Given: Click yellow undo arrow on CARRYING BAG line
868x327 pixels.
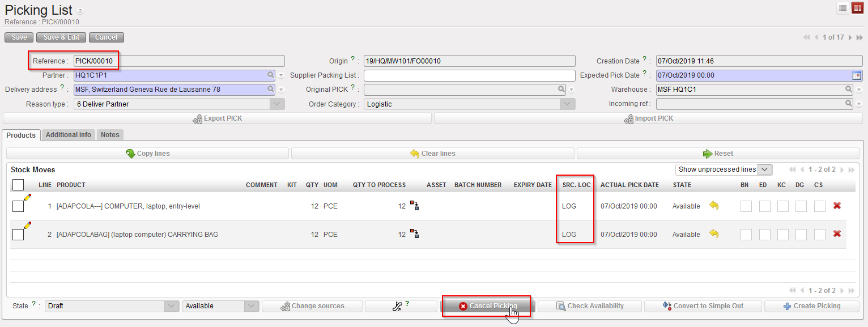Looking at the screenshot, I should click(714, 234).
